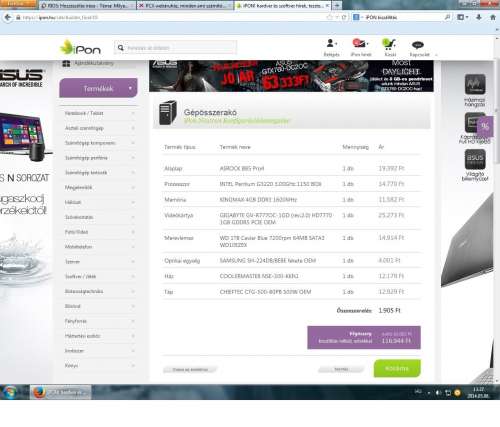Click the ASROCK B85 Pro4 product name
The width and height of the screenshot is (500, 427).
pyautogui.click(x=242, y=168)
